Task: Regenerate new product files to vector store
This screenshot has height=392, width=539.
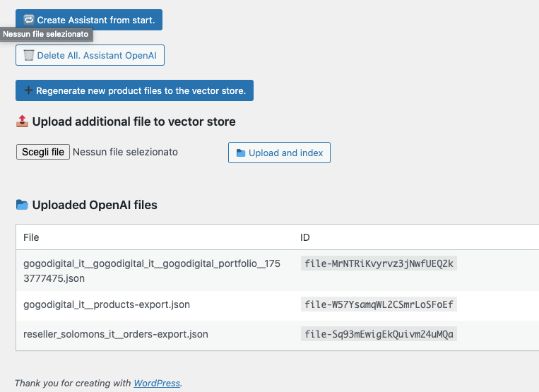Action: (134, 90)
